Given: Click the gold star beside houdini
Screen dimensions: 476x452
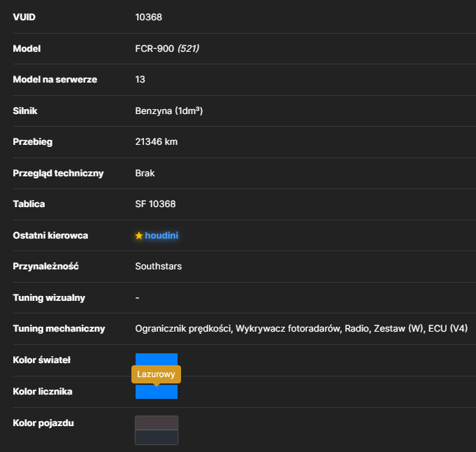Looking at the screenshot, I should pyautogui.click(x=138, y=236).
